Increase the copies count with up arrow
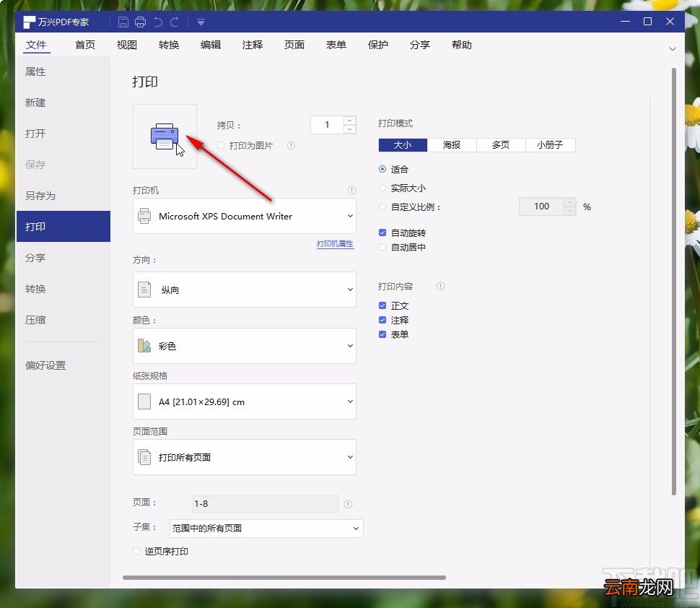The image size is (700, 608). coord(349,121)
